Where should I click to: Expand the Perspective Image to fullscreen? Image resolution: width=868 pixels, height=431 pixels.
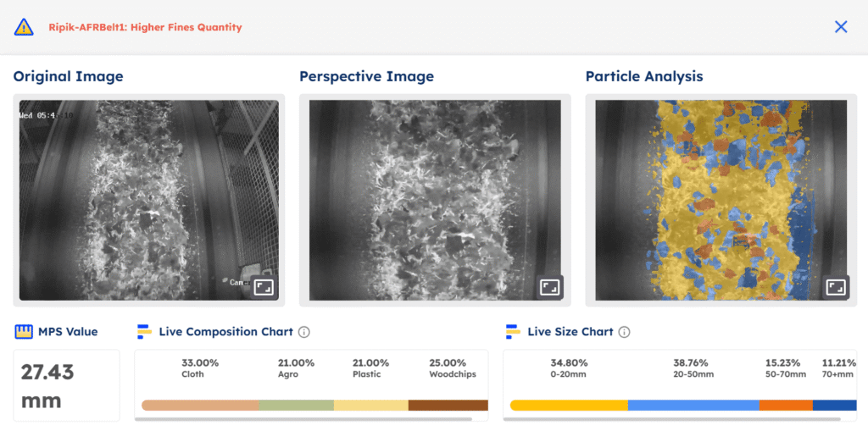click(x=549, y=287)
